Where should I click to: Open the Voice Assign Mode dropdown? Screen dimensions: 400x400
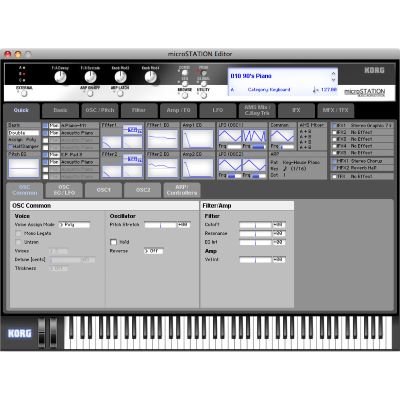pyautogui.click(x=74, y=225)
